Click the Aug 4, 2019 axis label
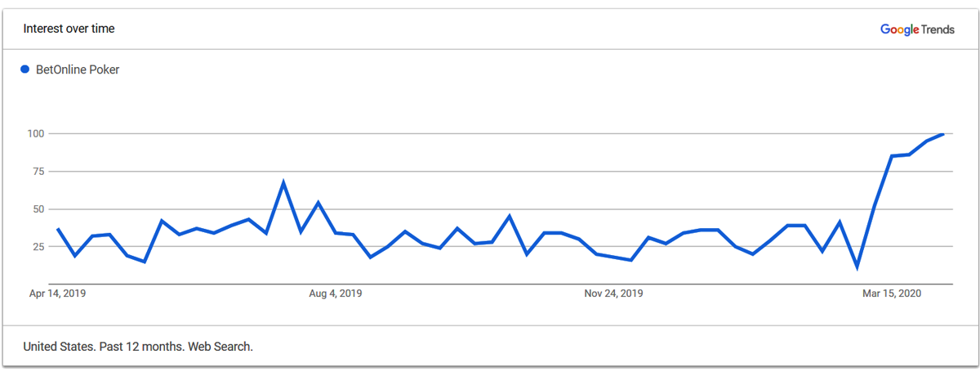The width and height of the screenshot is (980, 372). click(336, 294)
